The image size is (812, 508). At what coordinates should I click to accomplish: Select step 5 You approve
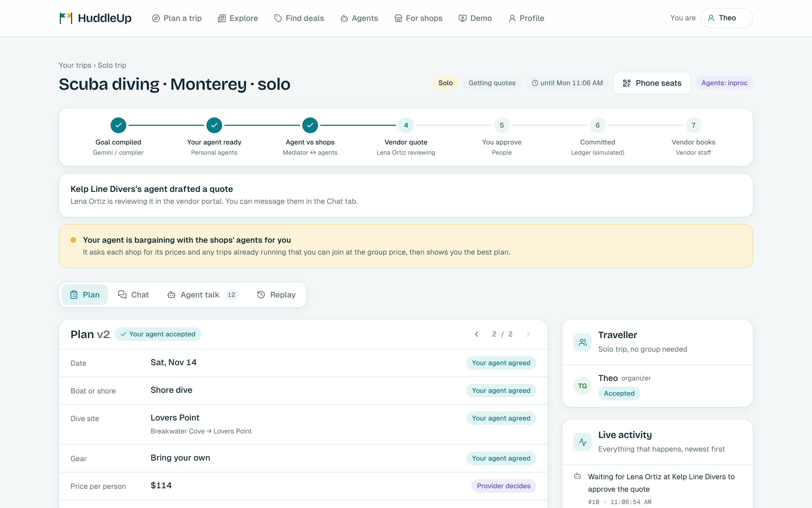tap(502, 125)
